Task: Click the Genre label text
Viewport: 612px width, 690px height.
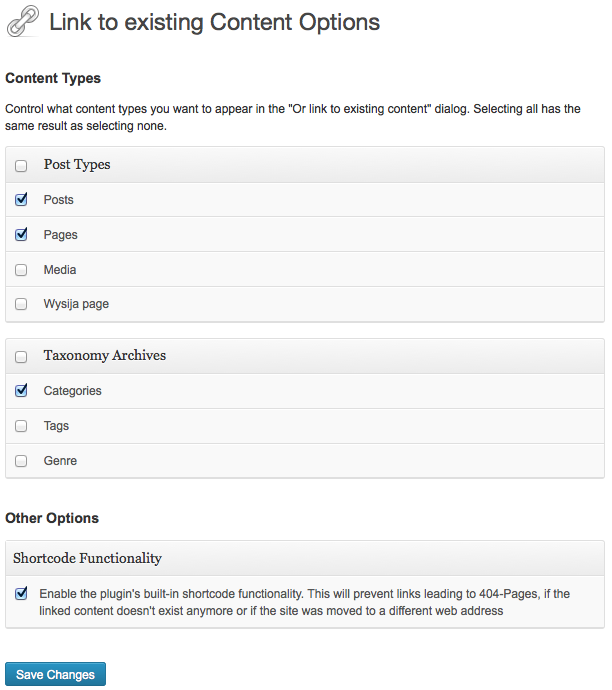Action: click(x=60, y=461)
